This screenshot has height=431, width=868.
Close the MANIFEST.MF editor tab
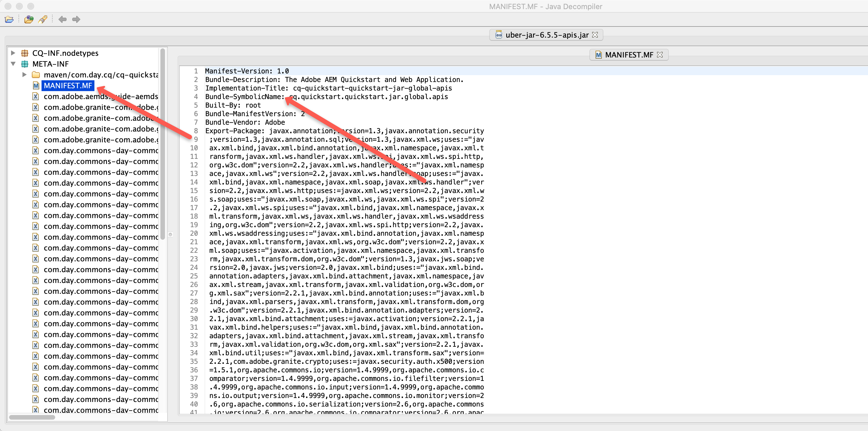click(660, 55)
